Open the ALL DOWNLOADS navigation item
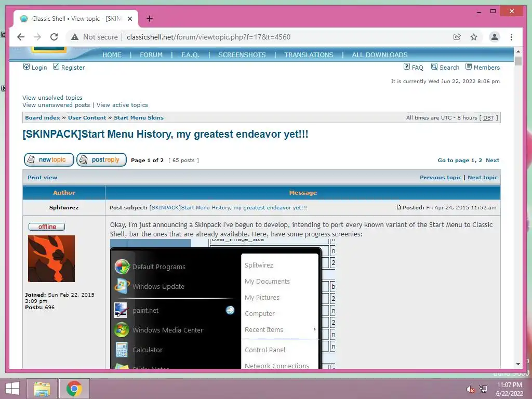532x399 pixels. tap(380, 55)
